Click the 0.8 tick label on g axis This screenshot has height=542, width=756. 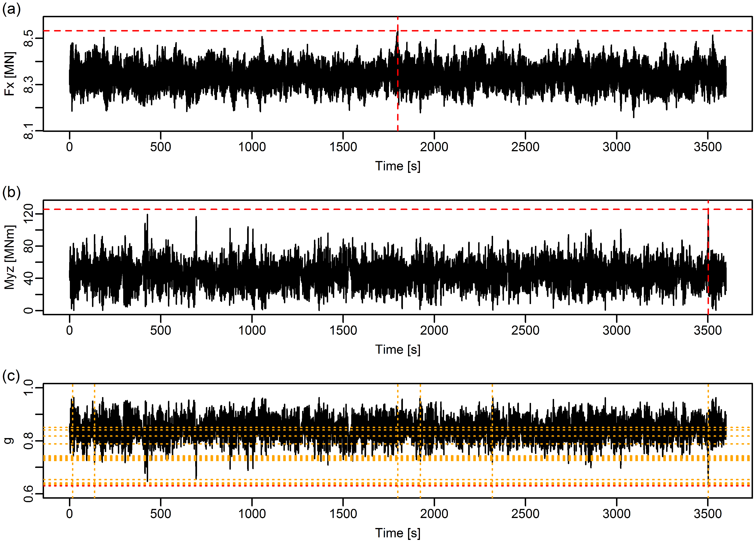click(x=29, y=441)
